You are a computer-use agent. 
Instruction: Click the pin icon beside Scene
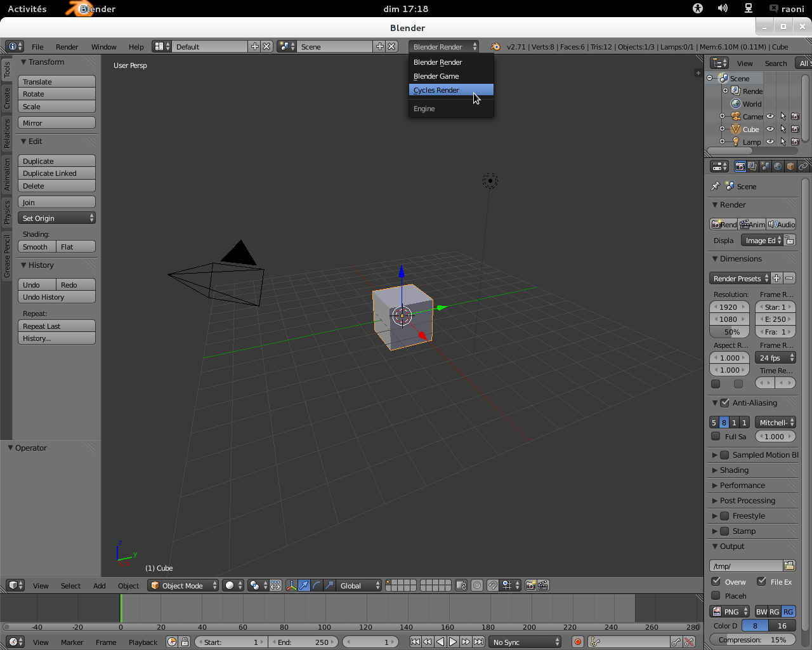coord(716,187)
